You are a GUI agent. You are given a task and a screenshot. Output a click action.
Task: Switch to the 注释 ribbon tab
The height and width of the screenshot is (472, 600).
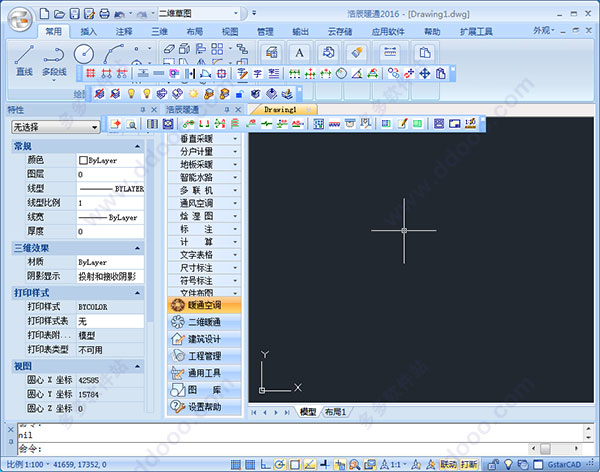tap(124, 31)
